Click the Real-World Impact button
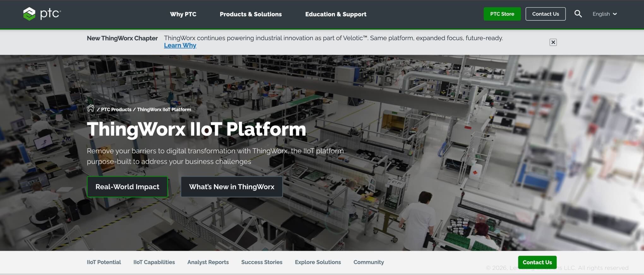The height and width of the screenshot is (275, 644). coord(127,187)
